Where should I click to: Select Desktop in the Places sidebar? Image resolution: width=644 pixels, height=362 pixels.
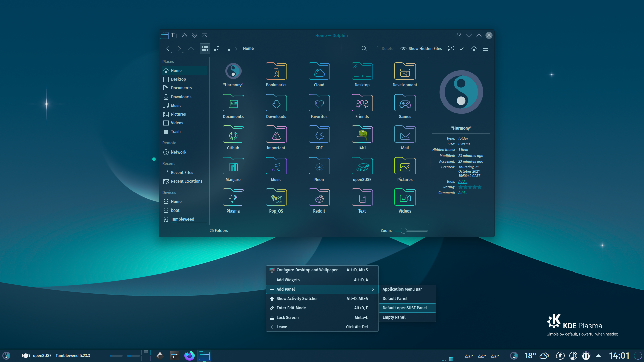[x=184, y=79]
